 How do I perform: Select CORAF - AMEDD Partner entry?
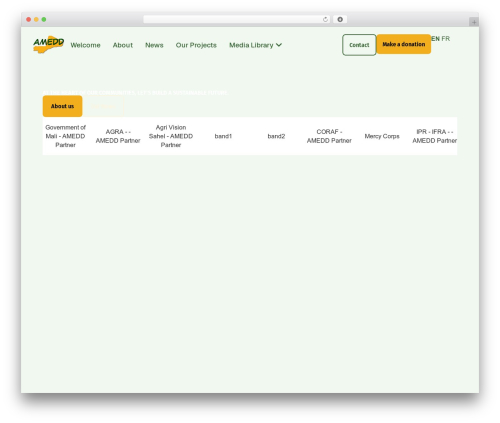(x=329, y=136)
